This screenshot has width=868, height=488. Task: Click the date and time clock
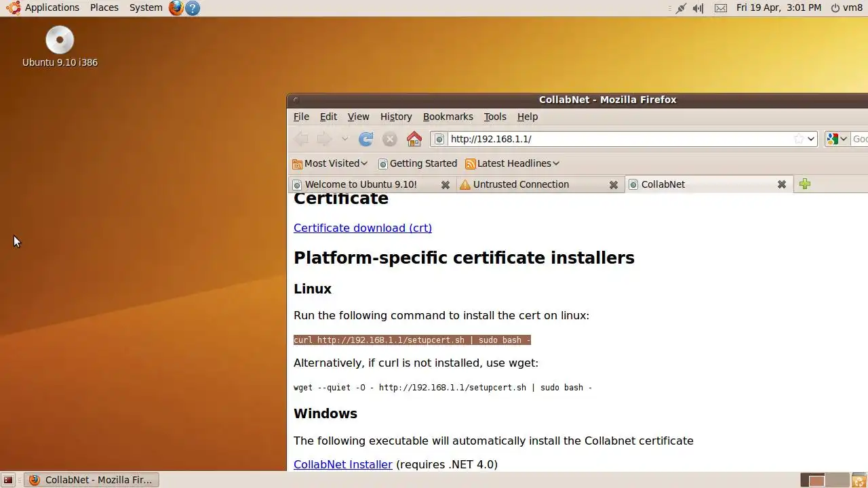pyautogui.click(x=778, y=7)
